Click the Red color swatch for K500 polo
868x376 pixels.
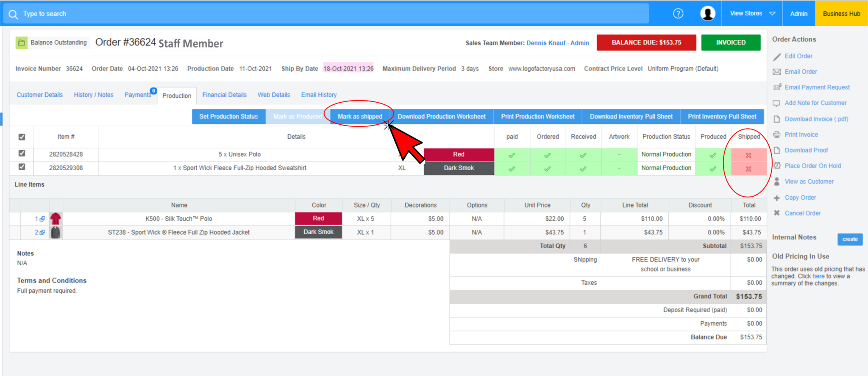(x=318, y=219)
